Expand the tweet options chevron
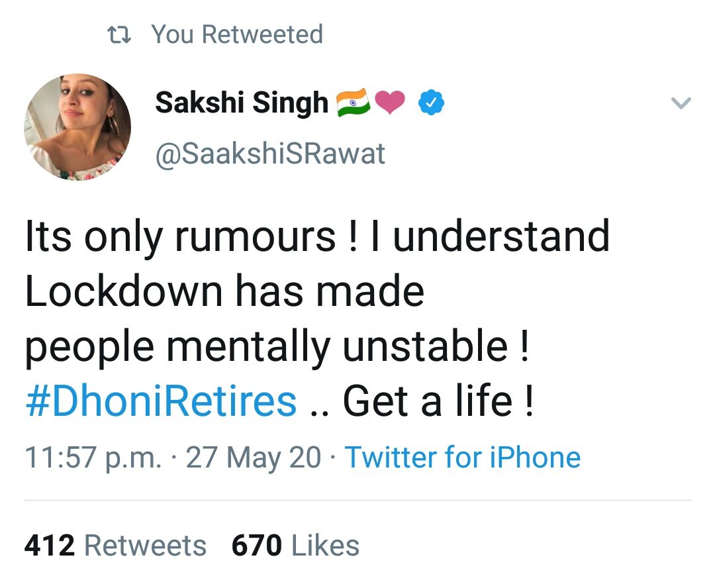The height and width of the screenshot is (588, 715). pos(681,103)
